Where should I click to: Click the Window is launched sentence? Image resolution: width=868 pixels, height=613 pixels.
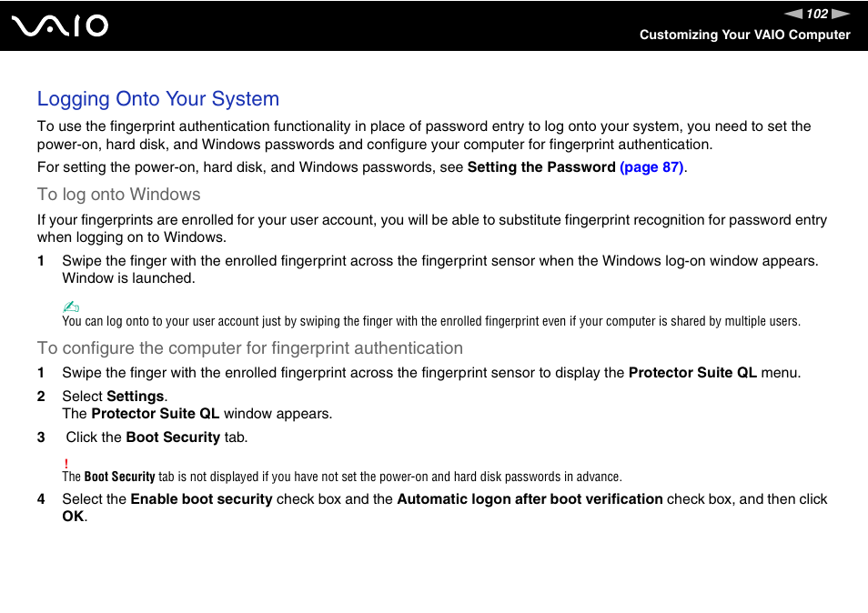point(128,278)
